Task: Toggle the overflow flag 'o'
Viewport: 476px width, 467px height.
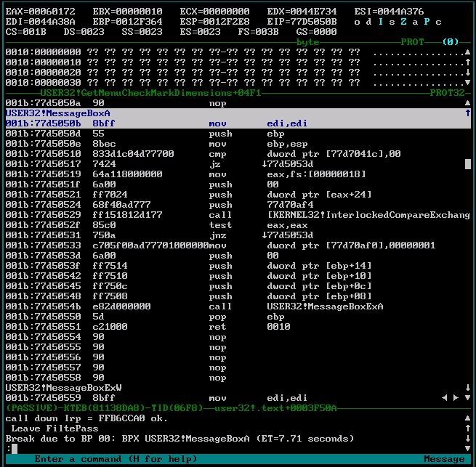Action: [357, 22]
